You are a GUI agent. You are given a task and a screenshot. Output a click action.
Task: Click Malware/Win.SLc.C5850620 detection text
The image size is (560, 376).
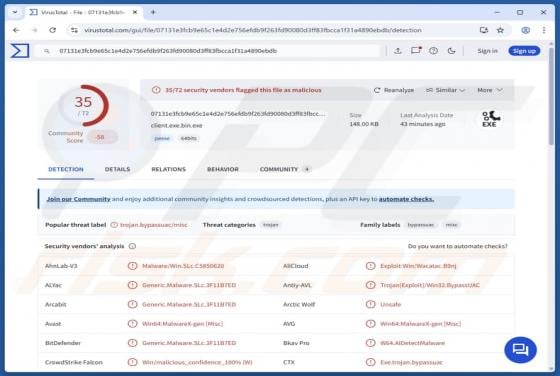(x=183, y=266)
